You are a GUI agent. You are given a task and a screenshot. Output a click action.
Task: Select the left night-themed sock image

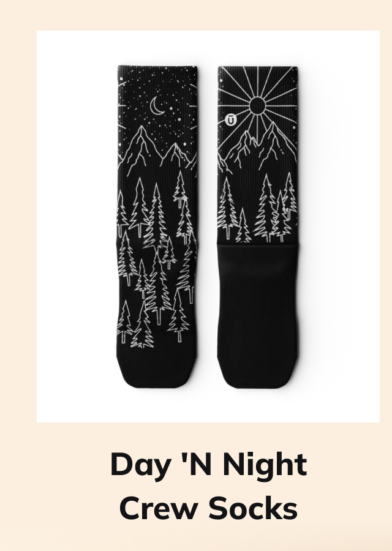click(x=157, y=227)
